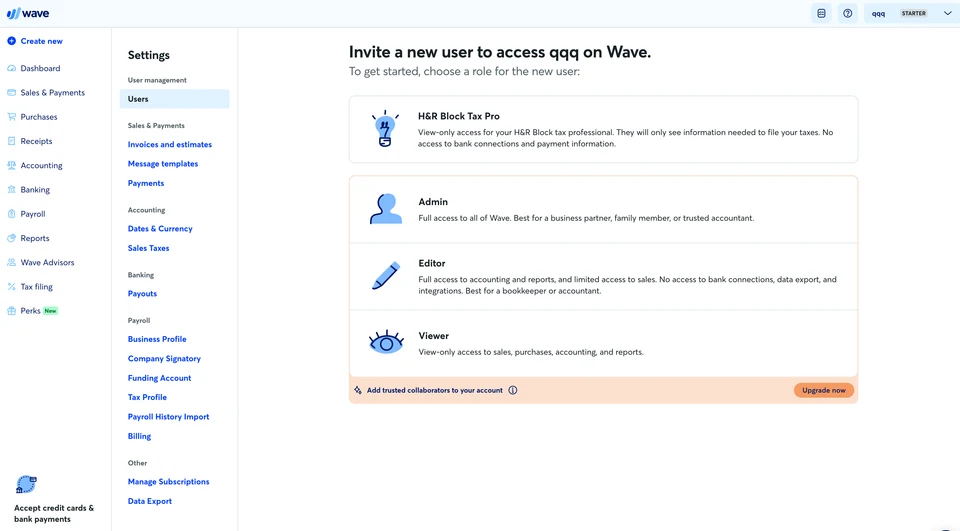Open the Manage Subscriptions link

[168, 481]
